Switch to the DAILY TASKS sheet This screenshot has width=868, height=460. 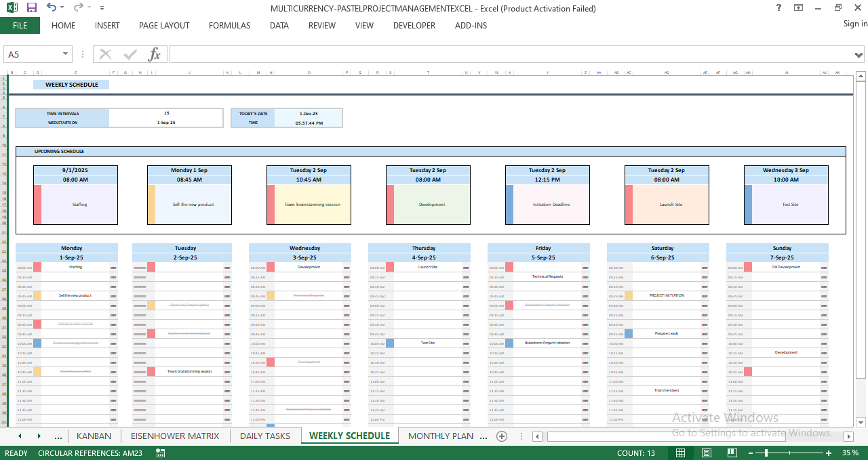[x=265, y=436]
